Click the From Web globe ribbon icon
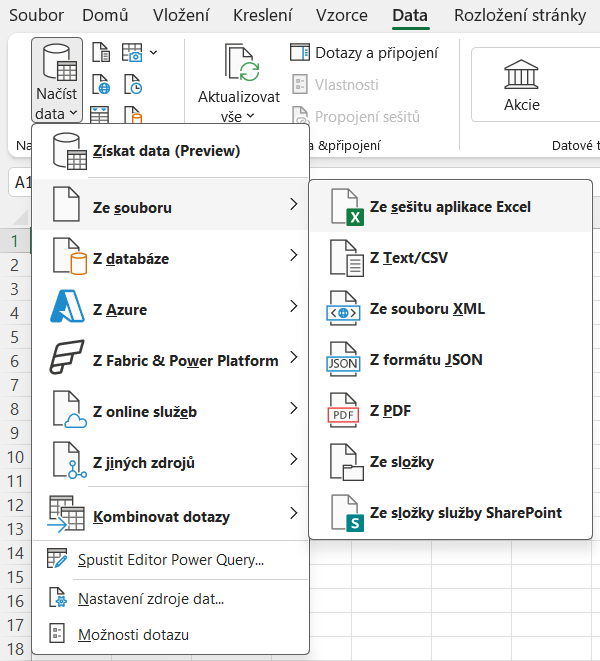This screenshot has width=600, height=661. click(x=100, y=83)
